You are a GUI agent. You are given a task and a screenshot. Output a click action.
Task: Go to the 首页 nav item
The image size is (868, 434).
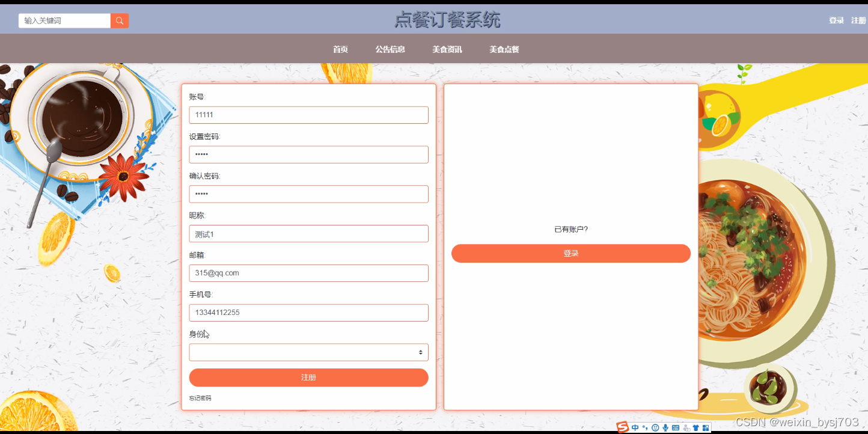[x=341, y=49]
